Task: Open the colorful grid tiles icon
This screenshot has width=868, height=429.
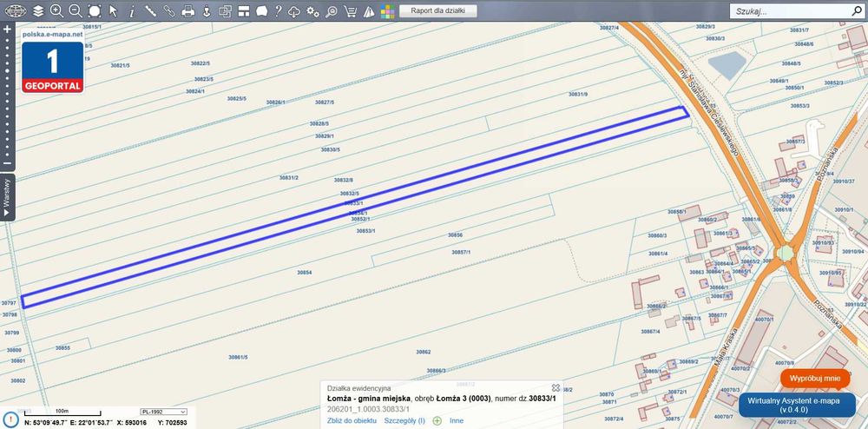Action: pyautogui.click(x=387, y=11)
